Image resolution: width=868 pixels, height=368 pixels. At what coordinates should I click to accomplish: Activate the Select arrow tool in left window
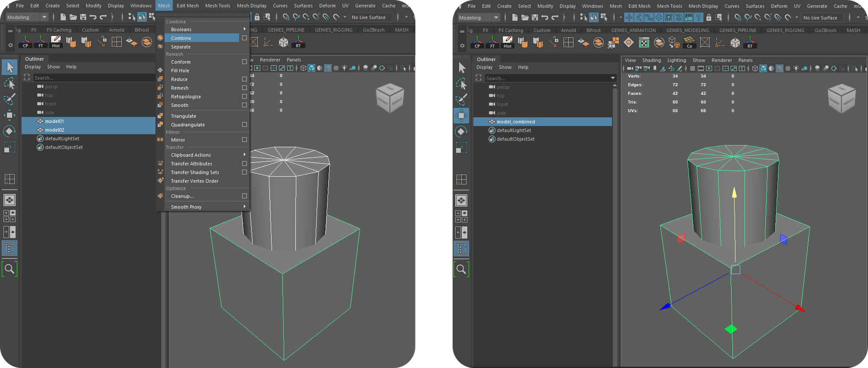(10, 67)
